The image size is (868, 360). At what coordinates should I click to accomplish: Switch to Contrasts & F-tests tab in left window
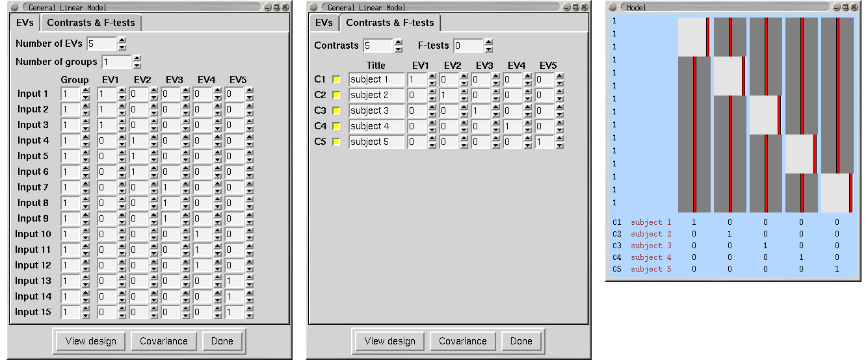[x=91, y=23]
